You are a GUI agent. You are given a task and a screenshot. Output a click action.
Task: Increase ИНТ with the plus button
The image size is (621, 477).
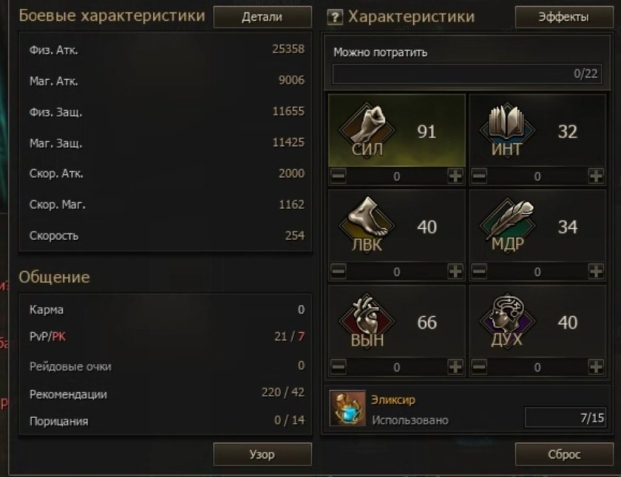coord(596,176)
